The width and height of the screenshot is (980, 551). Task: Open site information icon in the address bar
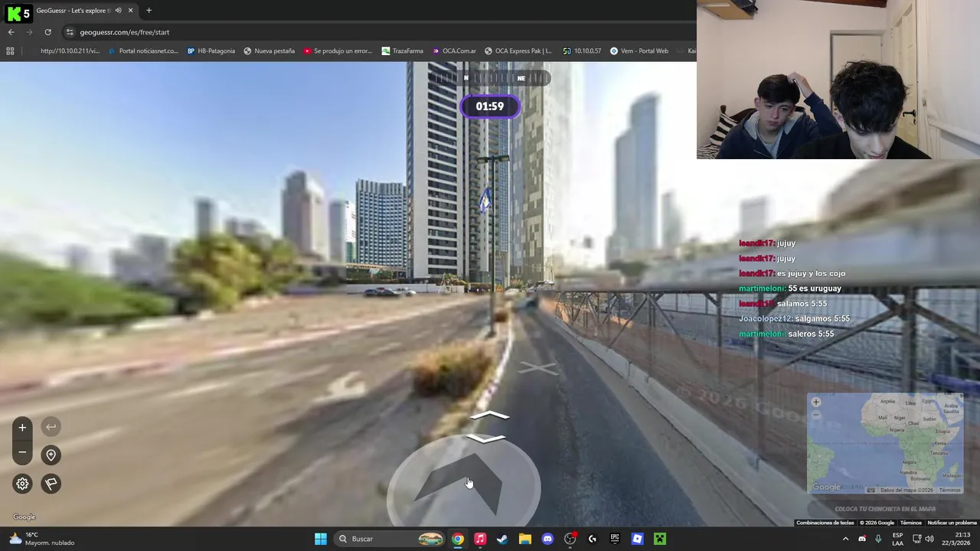[70, 32]
